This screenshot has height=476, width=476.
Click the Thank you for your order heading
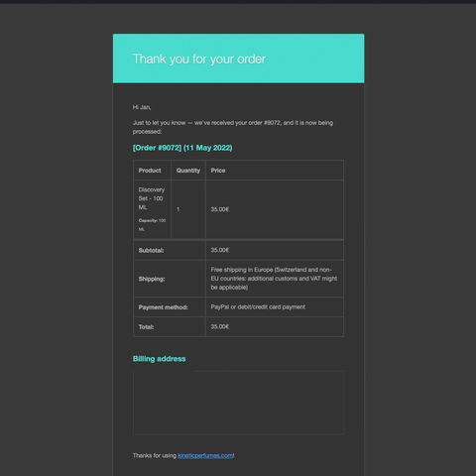pos(199,59)
